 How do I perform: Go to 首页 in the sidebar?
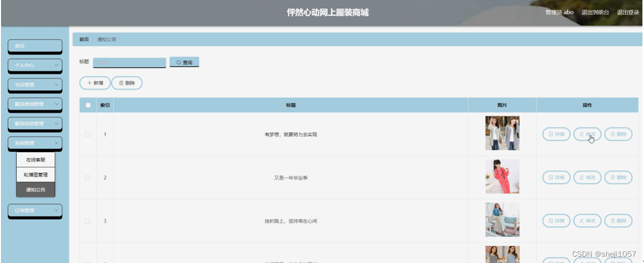pyautogui.click(x=35, y=46)
